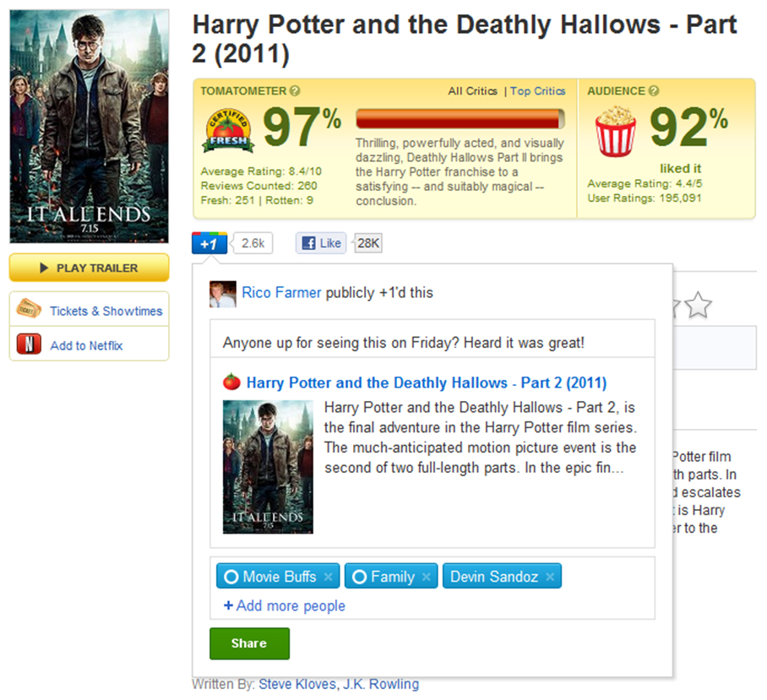Image resolution: width=767 pixels, height=700 pixels.
Task: Click Rico Farmer's profile avatar
Action: click(x=222, y=293)
